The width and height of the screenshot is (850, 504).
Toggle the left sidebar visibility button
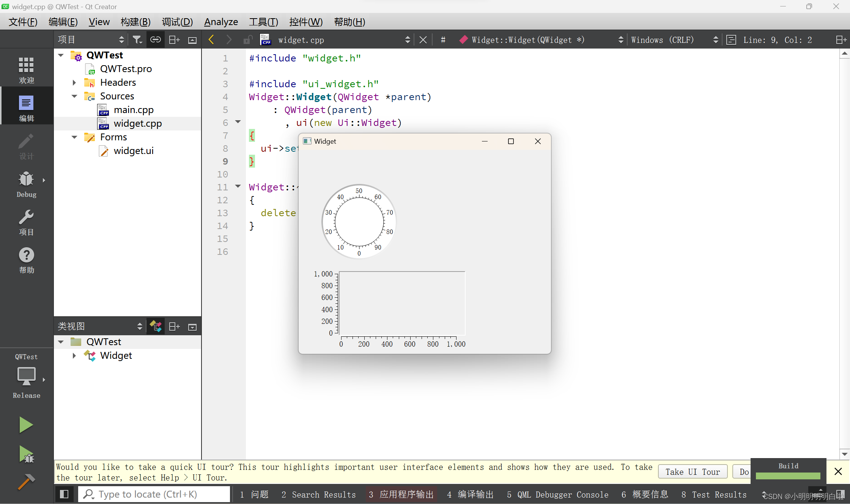[64, 494]
